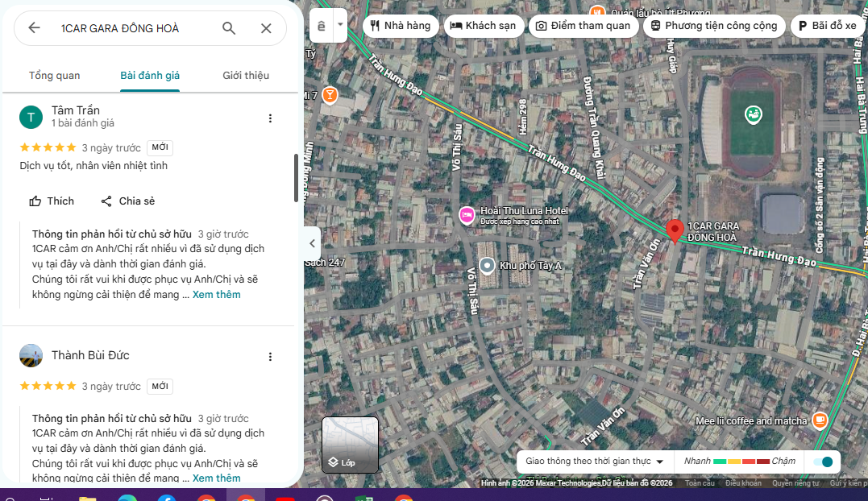
Task: Show Bãi đỗ xe parking places
Action: pos(829,26)
